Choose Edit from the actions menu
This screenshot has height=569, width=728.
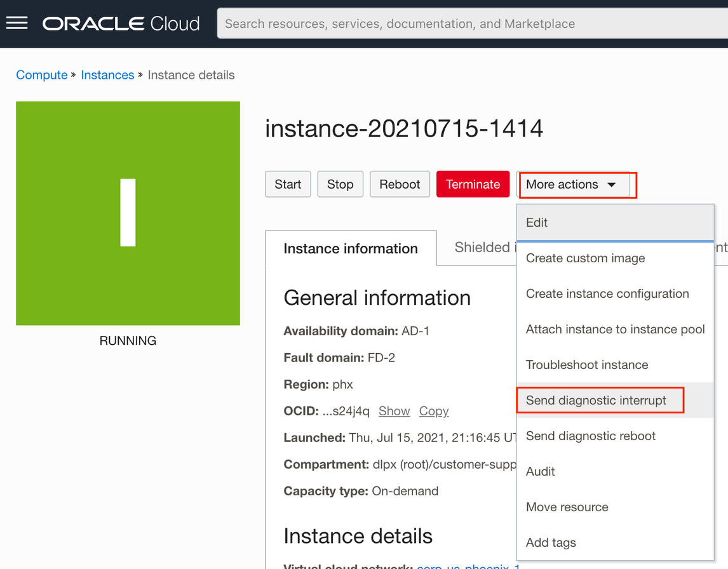(x=615, y=223)
